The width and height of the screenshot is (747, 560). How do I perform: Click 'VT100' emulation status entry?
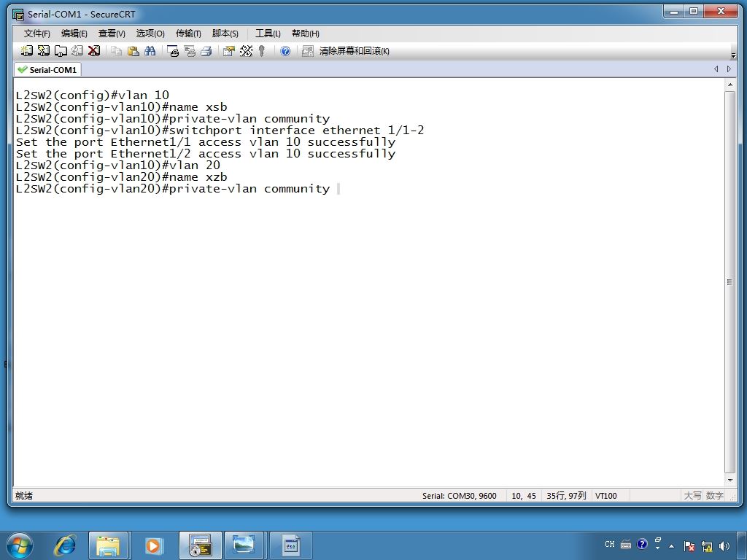pyautogui.click(x=606, y=496)
